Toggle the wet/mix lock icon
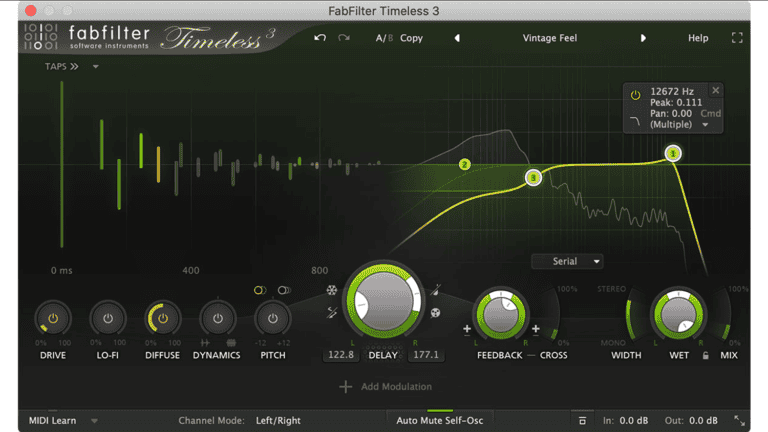Viewport: 768px width, 432px height. click(x=705, y=356)
